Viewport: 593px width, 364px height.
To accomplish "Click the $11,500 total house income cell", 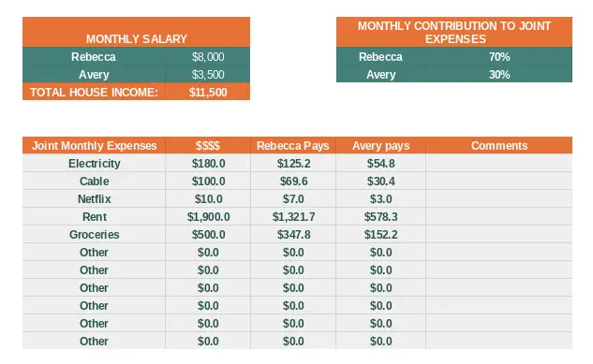I will click(x=208, y=92).
